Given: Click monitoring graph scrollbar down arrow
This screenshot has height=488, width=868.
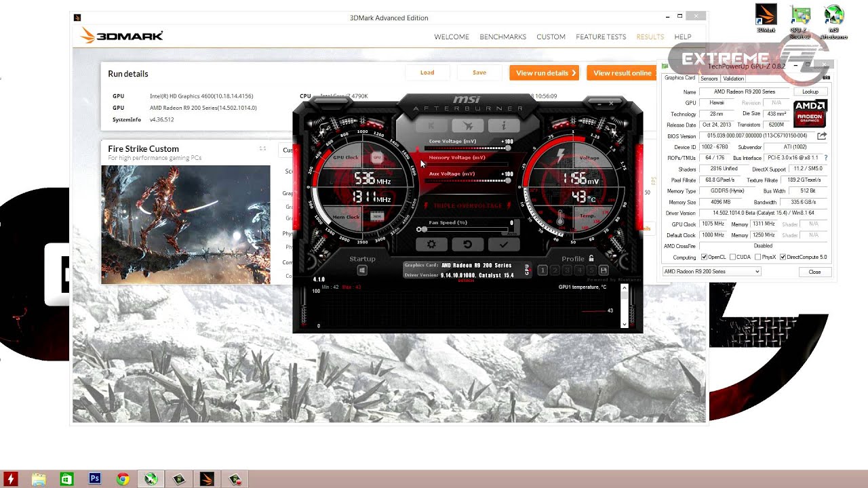Looking at the screenshot, I should pyautogui.click(x=625, y=325).
